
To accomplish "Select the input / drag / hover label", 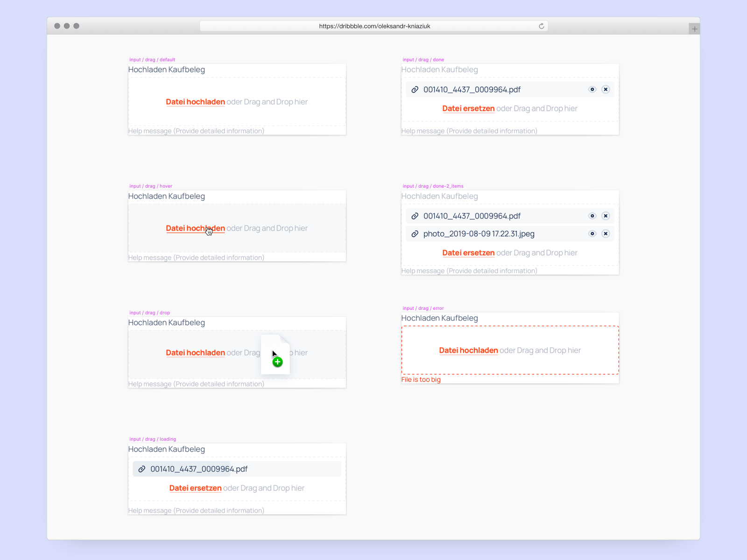I will pyautogui.click(x=150, y=186).
